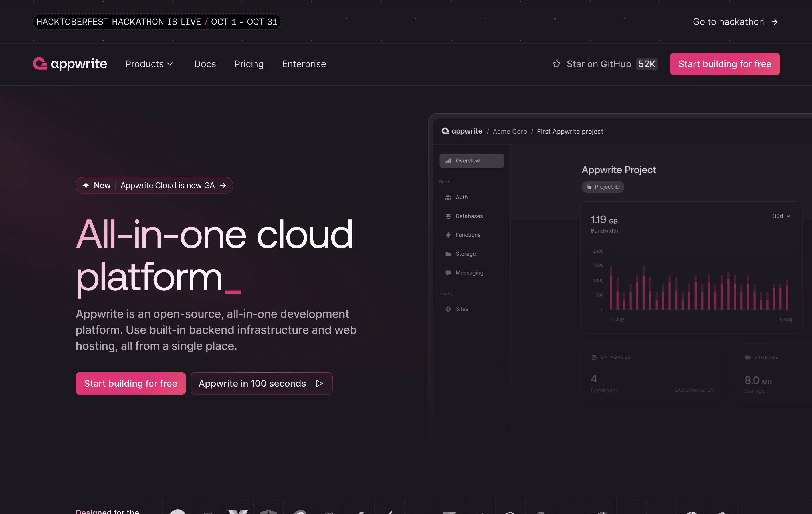
Task: Click the Appwrite logo in the dashboard breadcrumb
Action: tap(462, 131)
